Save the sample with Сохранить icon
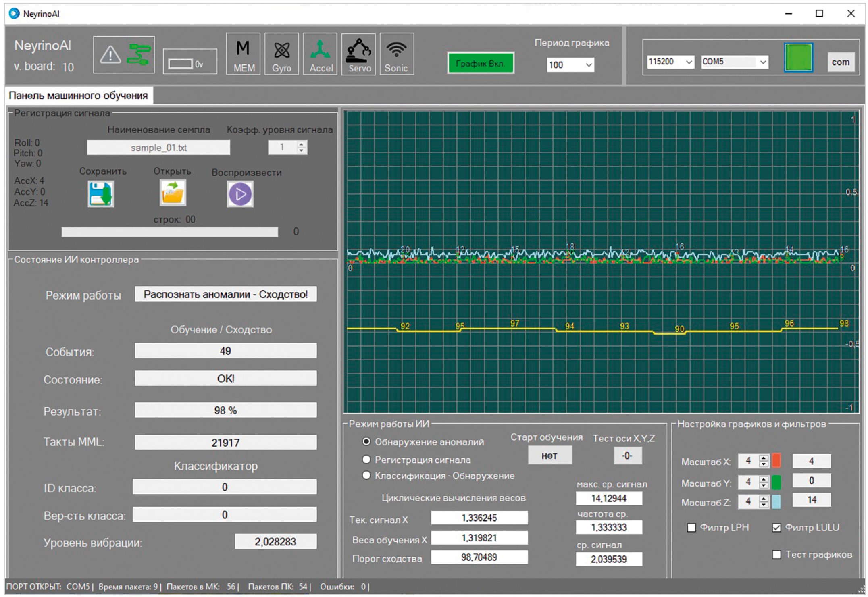This screenshot has width=868, height=597. coord(101,194)
